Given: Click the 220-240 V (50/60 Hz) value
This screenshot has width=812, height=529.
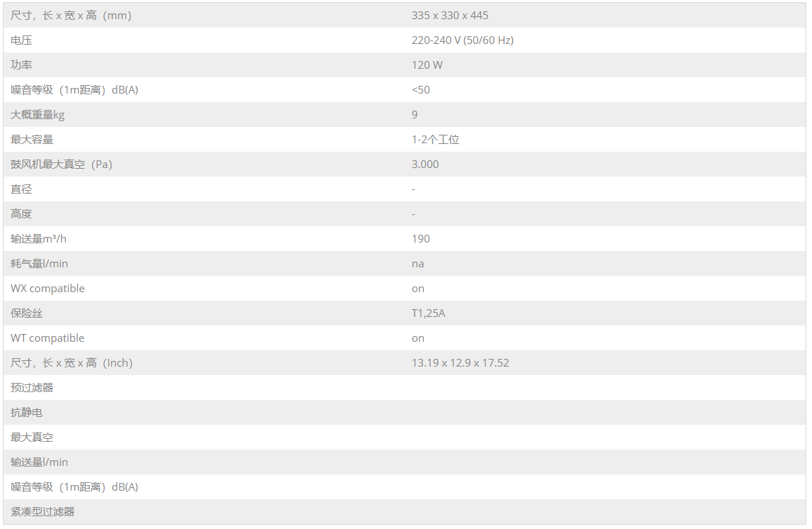Looking at the screenshot, I should (x=463, y=40).
